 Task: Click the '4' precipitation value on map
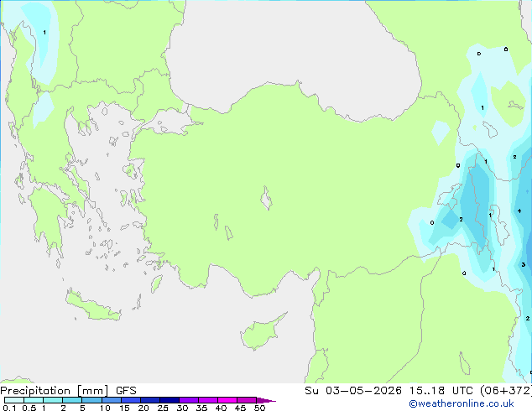[519, 211]
